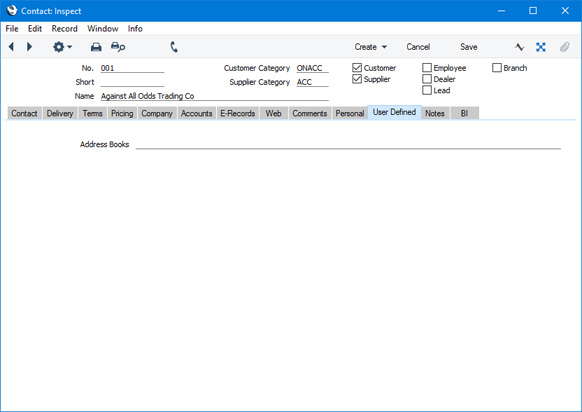Open the activity workflow icon
This screenshot has width=582, height=412.
tap(520, 47)
